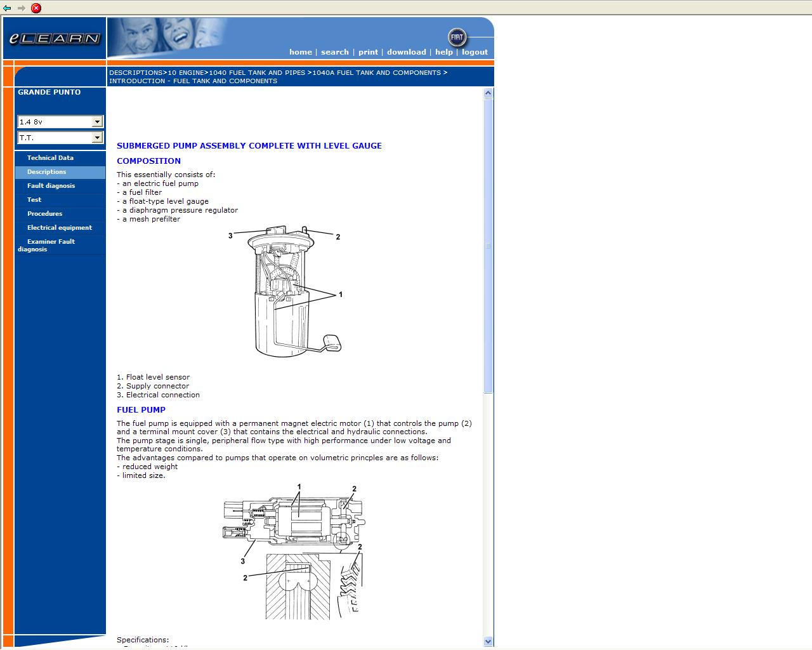Viewport: 812px width, 650px height.
Task: Select Procedures in the left menu
Action: pyautogui.click(x=44, y=214)
